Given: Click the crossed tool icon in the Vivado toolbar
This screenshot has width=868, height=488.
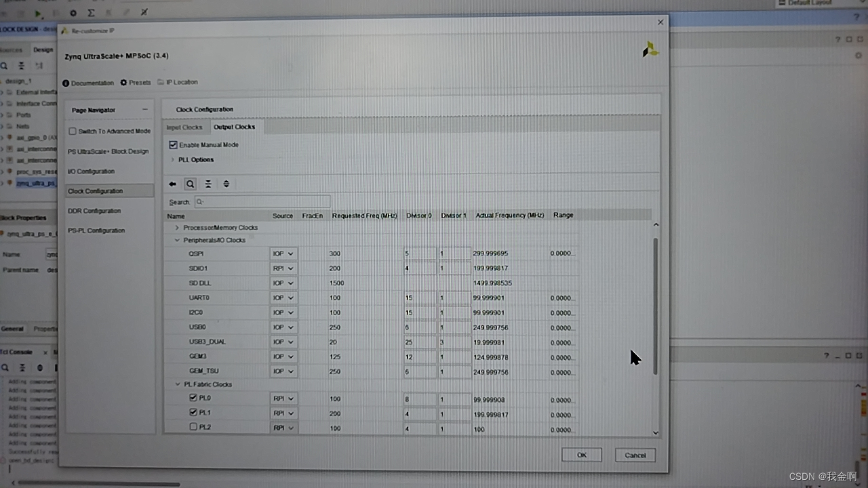Looking at the screenshot, I should [x=144, y=12].
